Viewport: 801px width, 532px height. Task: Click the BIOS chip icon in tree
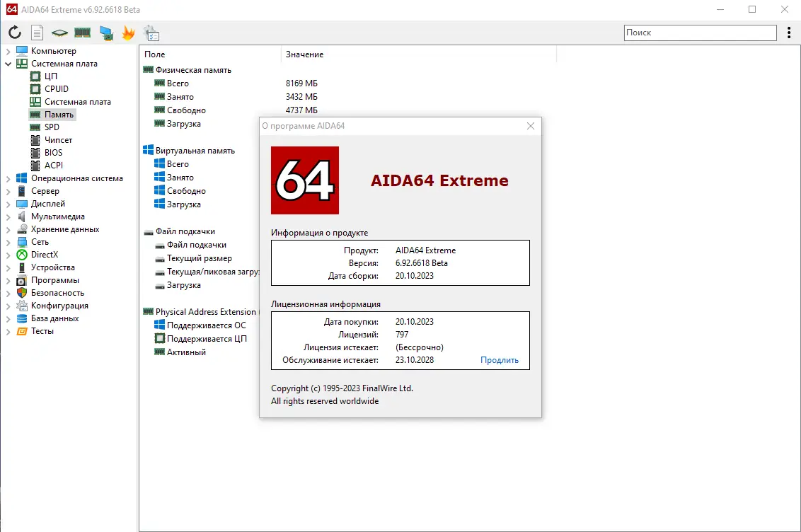point(35,153)
